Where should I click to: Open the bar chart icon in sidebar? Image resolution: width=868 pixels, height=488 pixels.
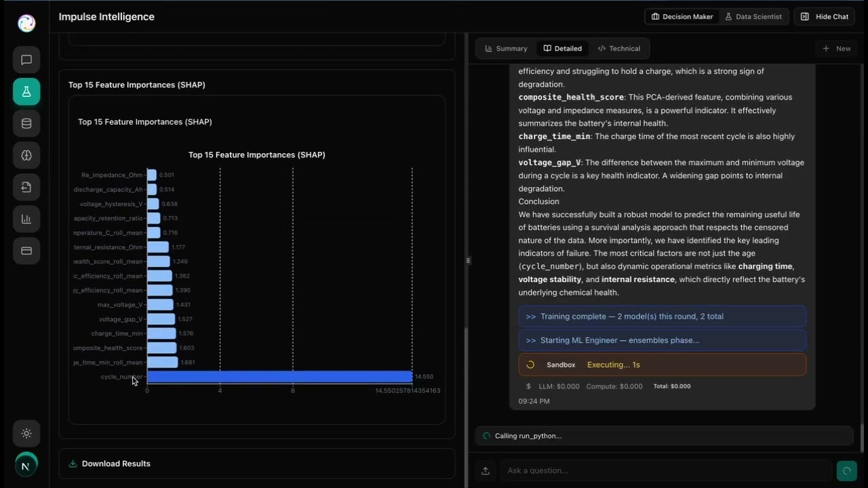click(x=26, y=219)
